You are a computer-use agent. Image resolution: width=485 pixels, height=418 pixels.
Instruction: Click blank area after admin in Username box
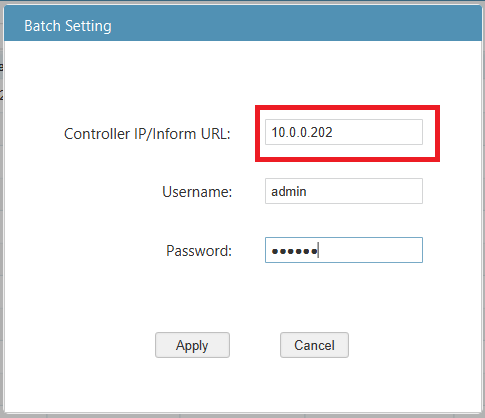(363, 191)
